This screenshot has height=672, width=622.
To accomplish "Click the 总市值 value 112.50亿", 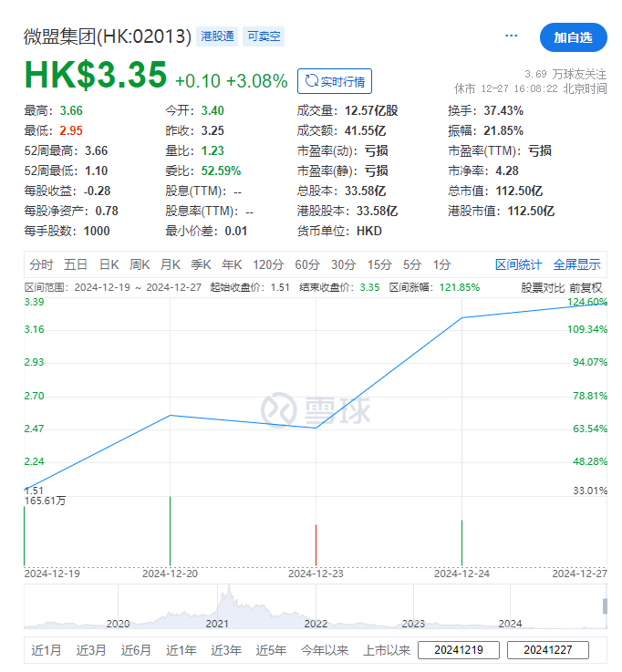I will (519, 191).
